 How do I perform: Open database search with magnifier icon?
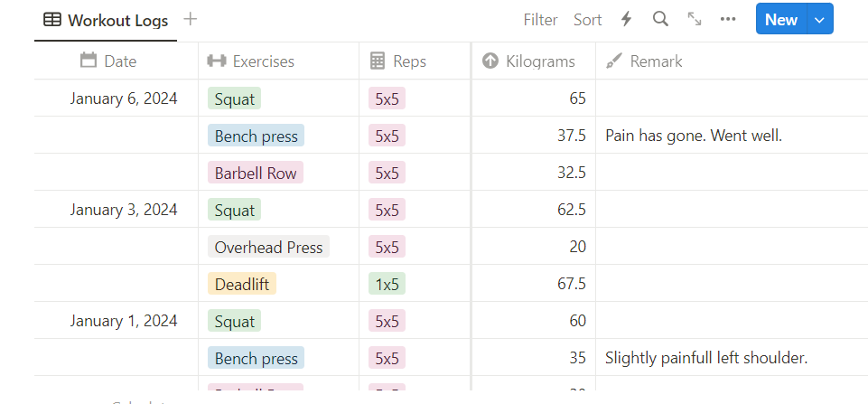click(660, 19)
